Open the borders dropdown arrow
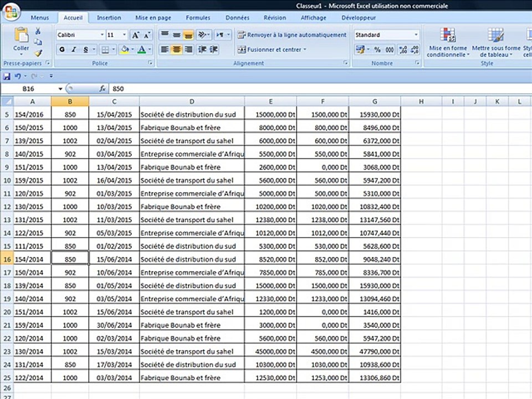Viewport: 532px width, 399px height. (113, 49)
